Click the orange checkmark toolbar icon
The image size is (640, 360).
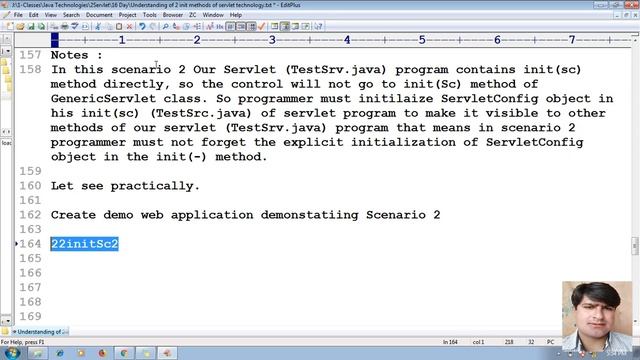click(x=262, y=27)
